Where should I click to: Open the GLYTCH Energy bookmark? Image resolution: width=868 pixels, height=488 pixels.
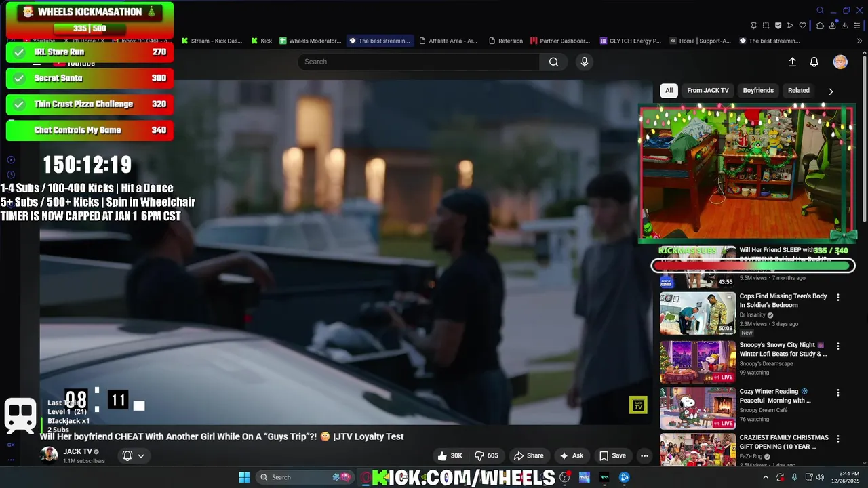(x=631, y=41)
